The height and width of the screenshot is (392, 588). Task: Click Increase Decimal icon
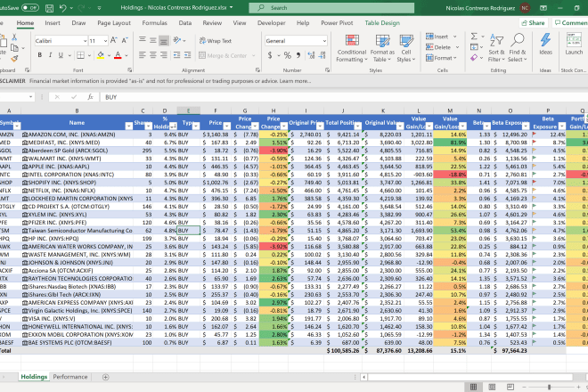311,55
